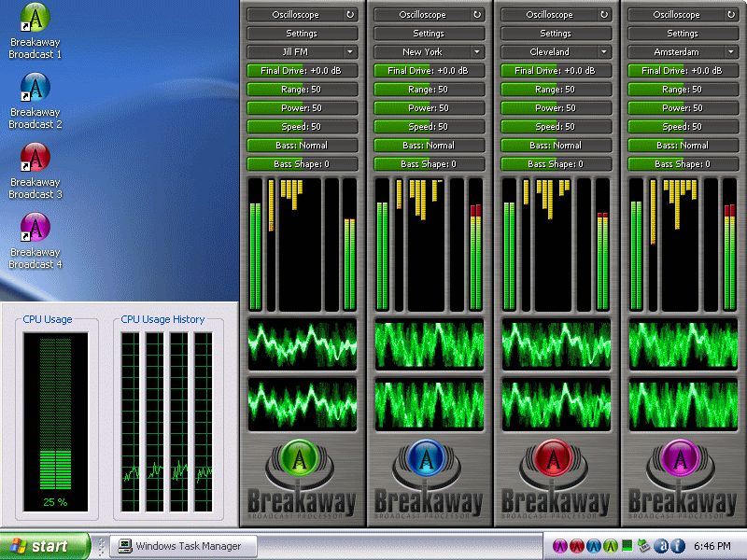Click the blue Breakaway logo in New York panel

427,458
